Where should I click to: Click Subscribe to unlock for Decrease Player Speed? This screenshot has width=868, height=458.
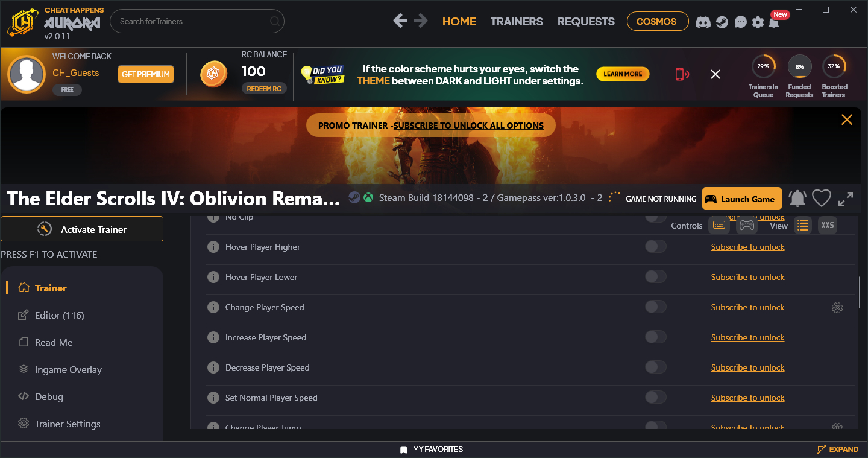pyautogui.click(x=747, y=367)
